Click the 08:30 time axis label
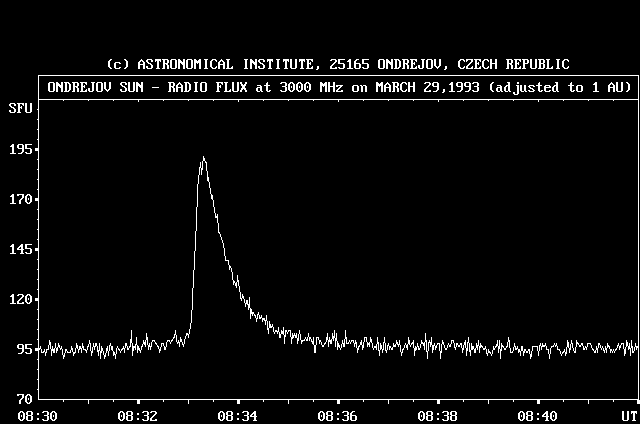Viewport: 640px width, 424px height. [37, 415]
